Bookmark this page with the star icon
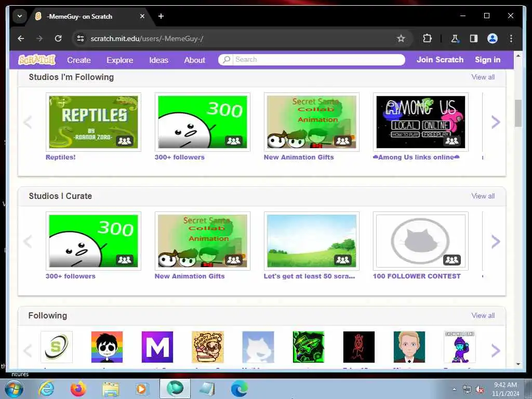The height and width of the screenshot is (399, 532). [x=401, y=38]
